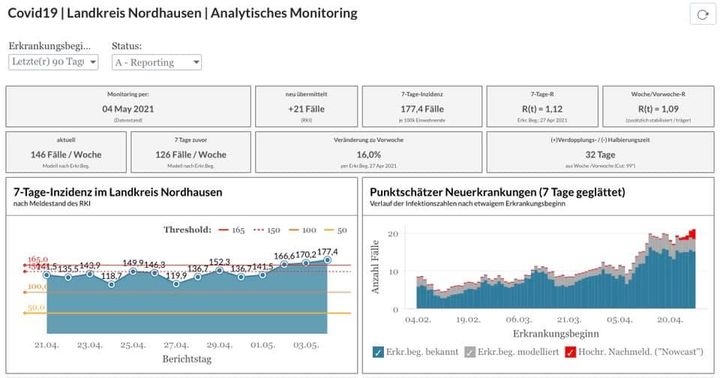
Task: Click the 'Erkrankungsbeginn' x-axis title
Action: click(556, 334)
